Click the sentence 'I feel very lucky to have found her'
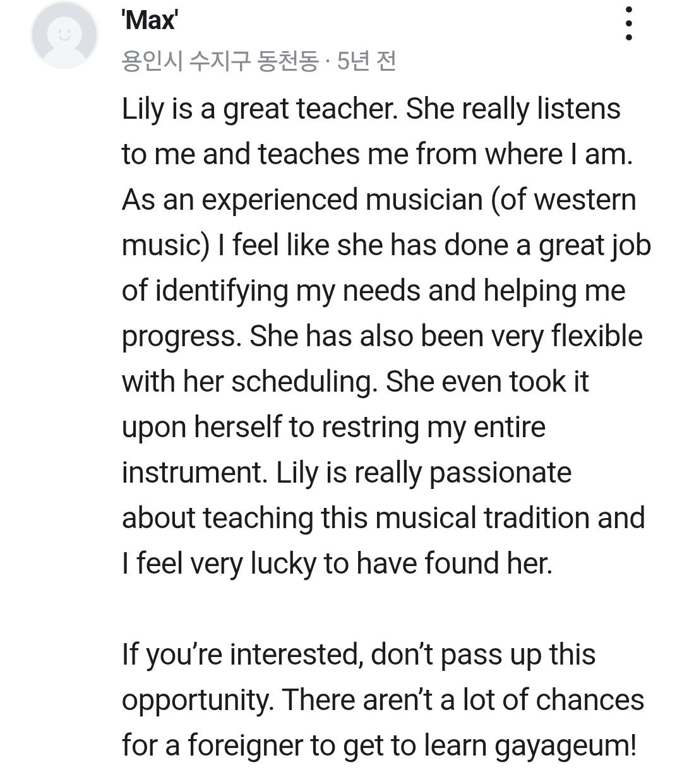 coord(337,564)
